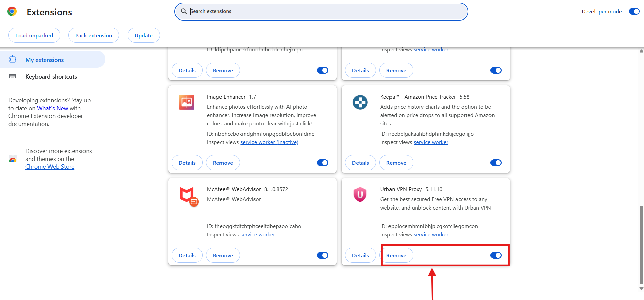Disable the Urban VPN Proxy toggle

click(496, 255)
